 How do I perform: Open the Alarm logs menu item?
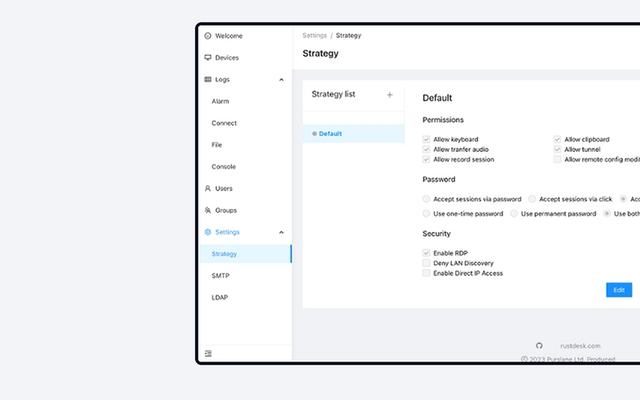tap(221, 101)
